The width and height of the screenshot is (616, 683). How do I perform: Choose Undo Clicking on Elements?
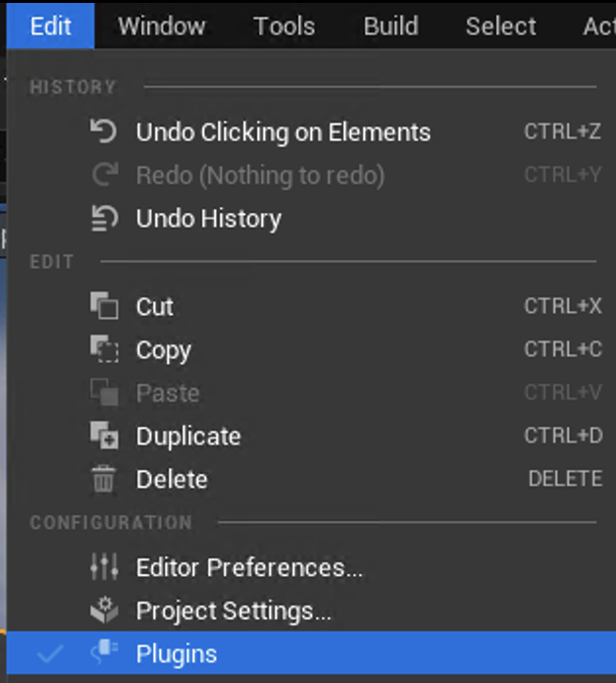pyautogui.click(x=282, y=131)
